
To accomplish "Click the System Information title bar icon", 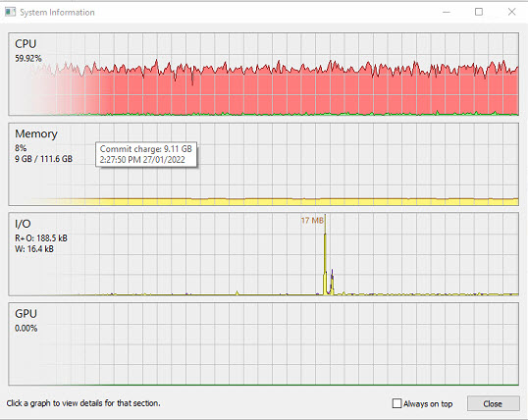I will click(x=10, y=12).
